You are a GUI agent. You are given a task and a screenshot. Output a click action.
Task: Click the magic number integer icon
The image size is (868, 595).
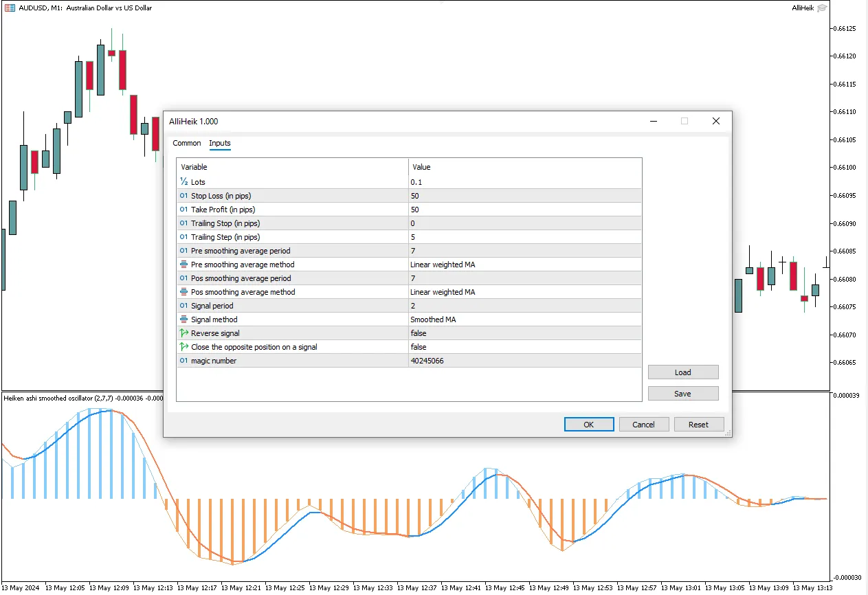(x=183, y=361)
